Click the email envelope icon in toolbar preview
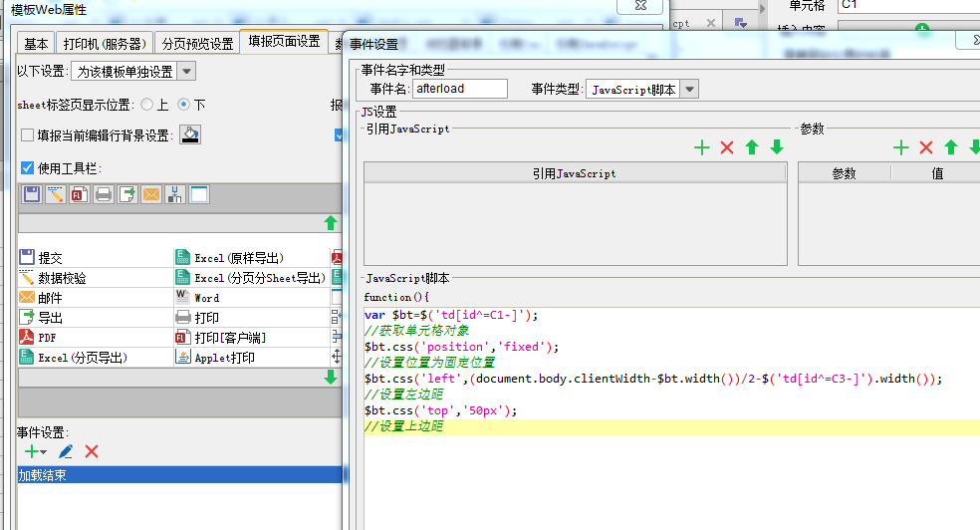The height and width of the screenshot is (530, 980). [x=151, y=194]
